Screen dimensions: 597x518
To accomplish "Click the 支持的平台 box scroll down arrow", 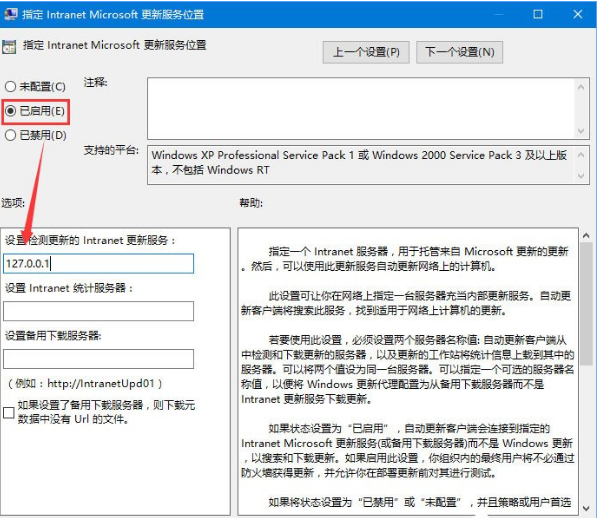I will click(581, 176).
